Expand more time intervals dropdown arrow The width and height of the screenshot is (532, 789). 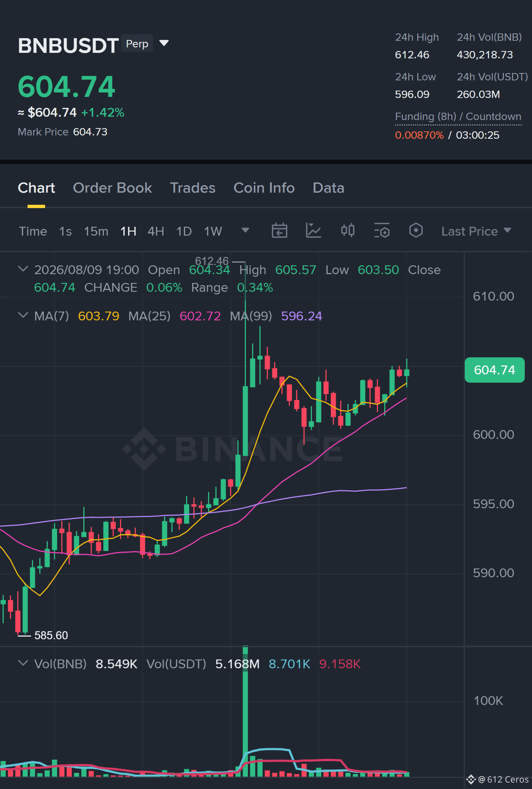point(245,230)
